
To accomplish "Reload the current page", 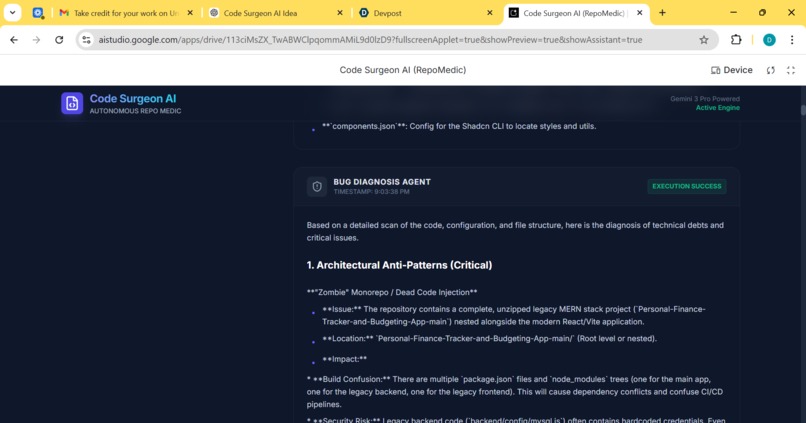I will (59, 40).
